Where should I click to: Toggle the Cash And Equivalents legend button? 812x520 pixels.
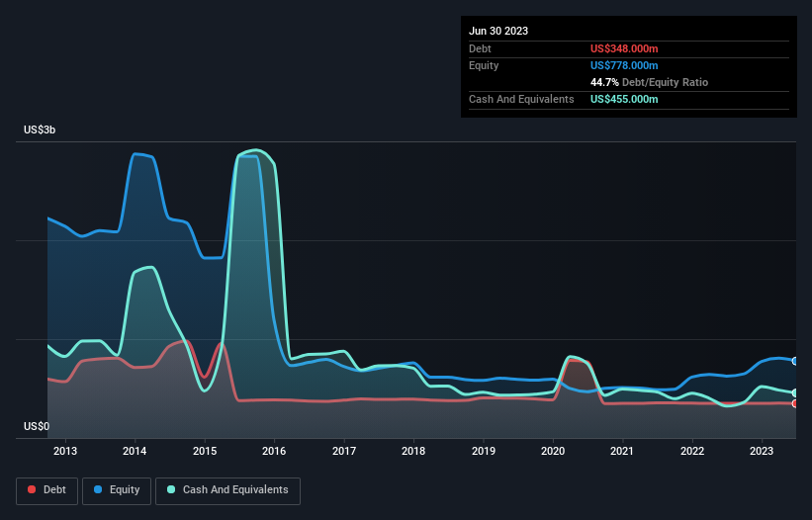coord(227,490)
